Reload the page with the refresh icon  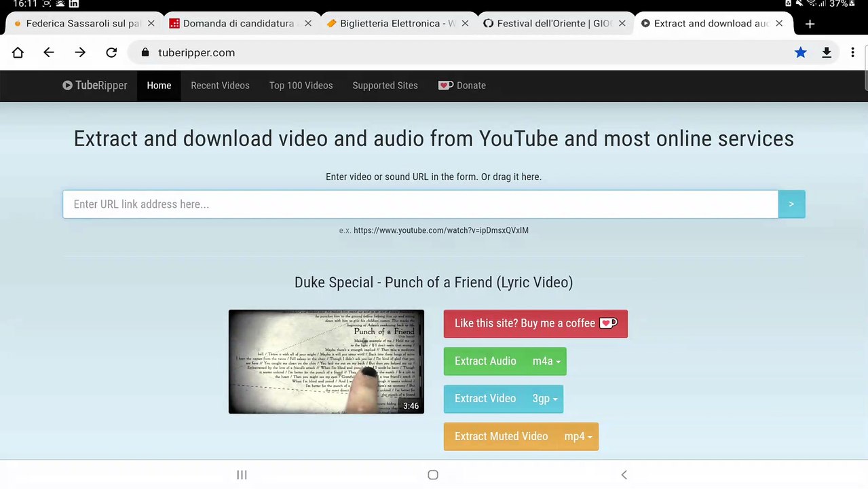coord(111,52)
